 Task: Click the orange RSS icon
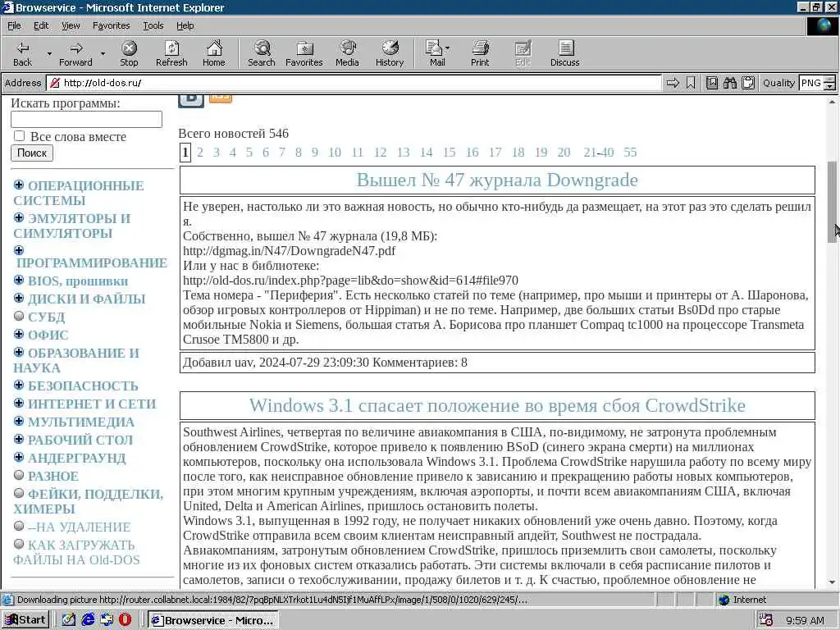point(220,98)
